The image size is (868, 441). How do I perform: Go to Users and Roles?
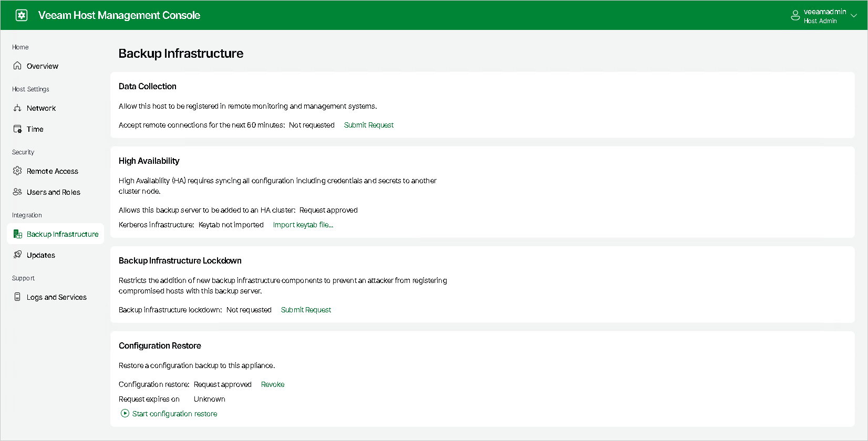pos(54,192)
